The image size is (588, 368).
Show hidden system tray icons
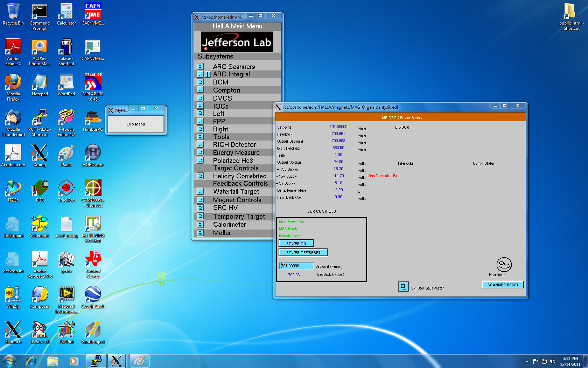pyautogui.click(x=527, y=361)
